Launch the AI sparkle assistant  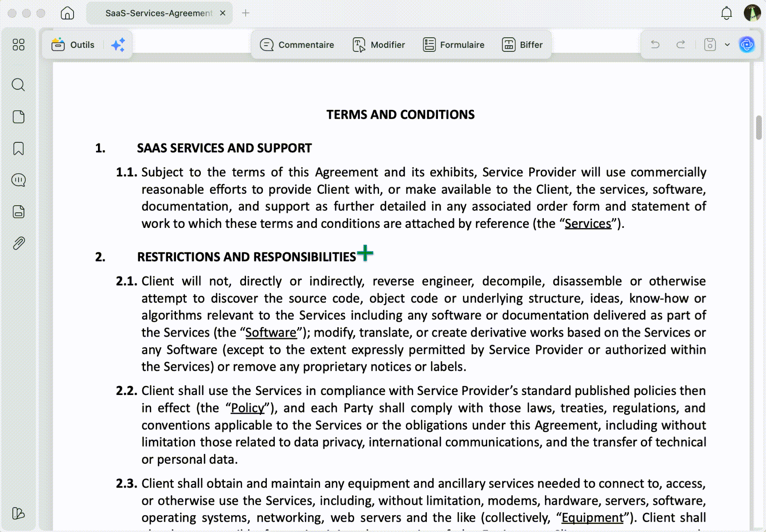pyautogui.click(x=118, y=45)
